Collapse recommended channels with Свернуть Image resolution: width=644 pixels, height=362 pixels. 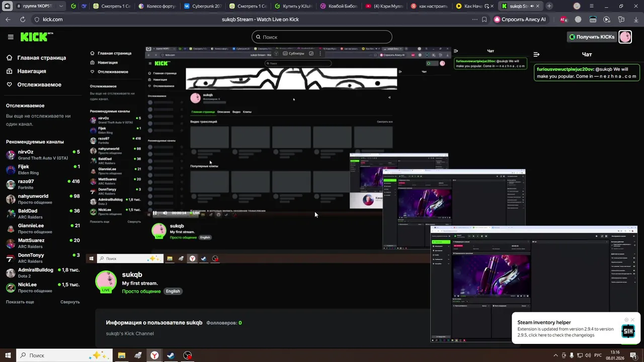coord(70,302)
